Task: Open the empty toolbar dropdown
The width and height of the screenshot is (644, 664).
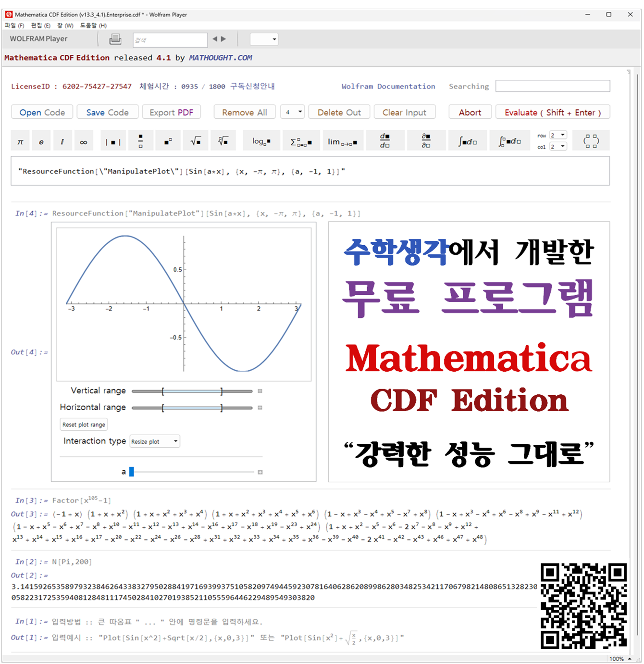Action: 264,39
